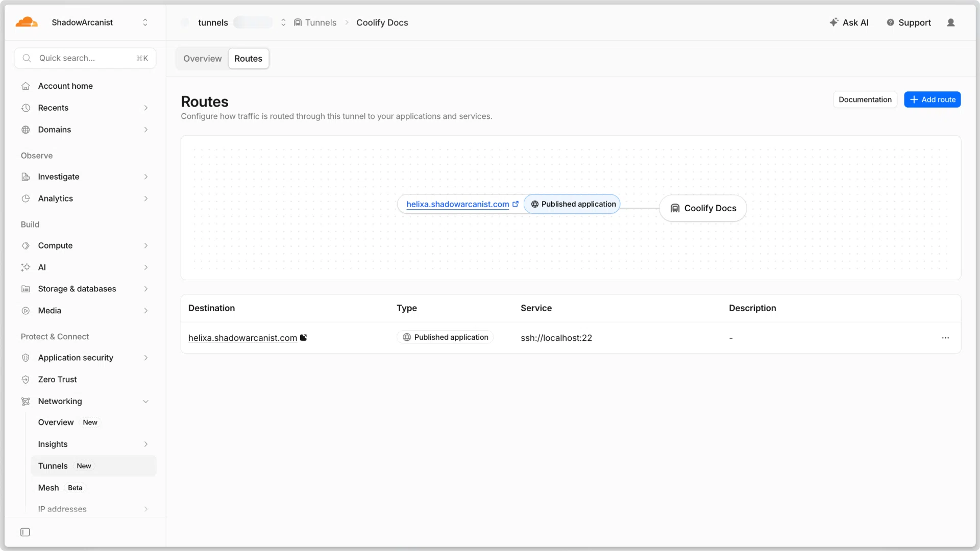Expand the Insights submenu
The height and width of the screenshot is (551, 980).
click(x=146, y=444)
